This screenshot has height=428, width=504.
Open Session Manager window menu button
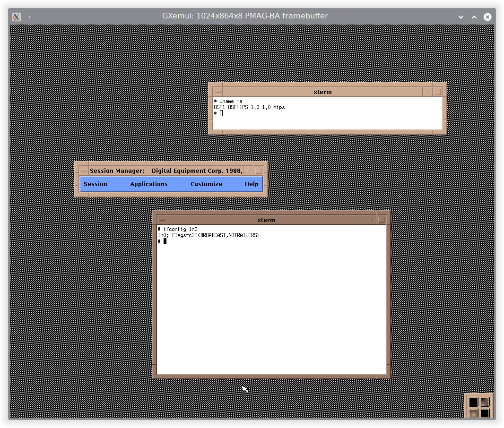pyautogui.click(x=84, y=171)
